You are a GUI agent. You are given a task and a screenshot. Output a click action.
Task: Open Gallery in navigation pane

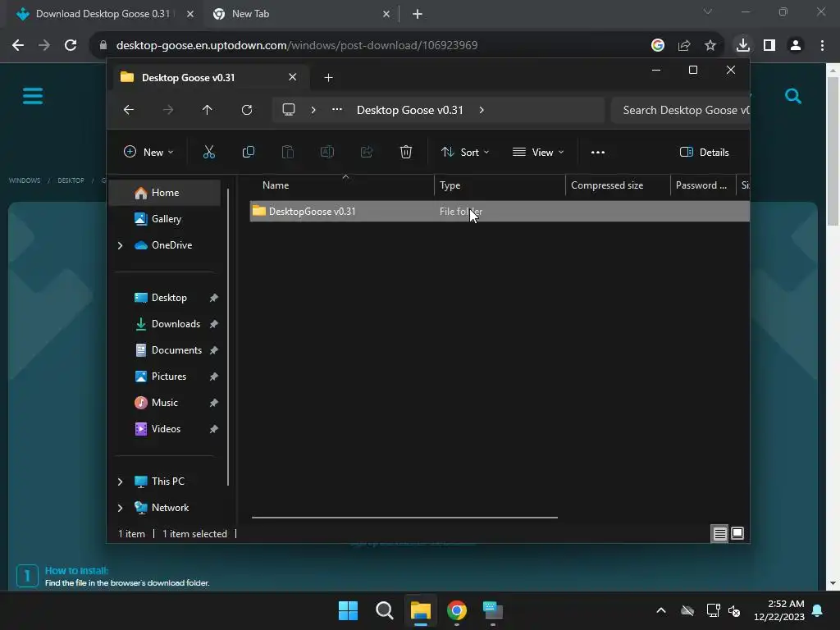tap(165, 219)
